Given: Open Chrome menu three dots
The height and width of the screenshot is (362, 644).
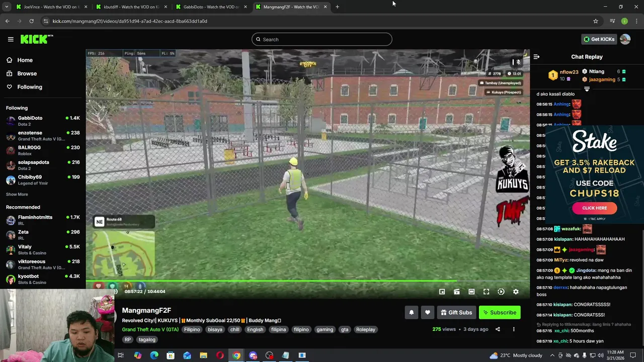Looking at the screenshot, I should (637, 21).
